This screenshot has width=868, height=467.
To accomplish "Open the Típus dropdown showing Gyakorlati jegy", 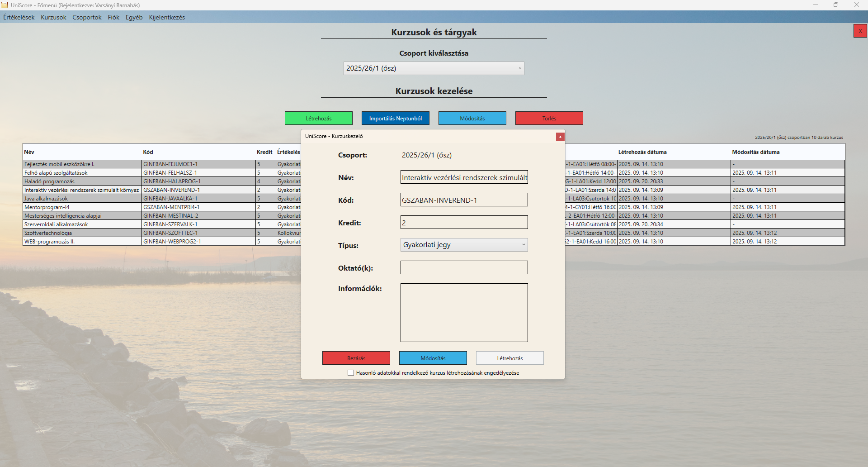I will pos(464,244).
